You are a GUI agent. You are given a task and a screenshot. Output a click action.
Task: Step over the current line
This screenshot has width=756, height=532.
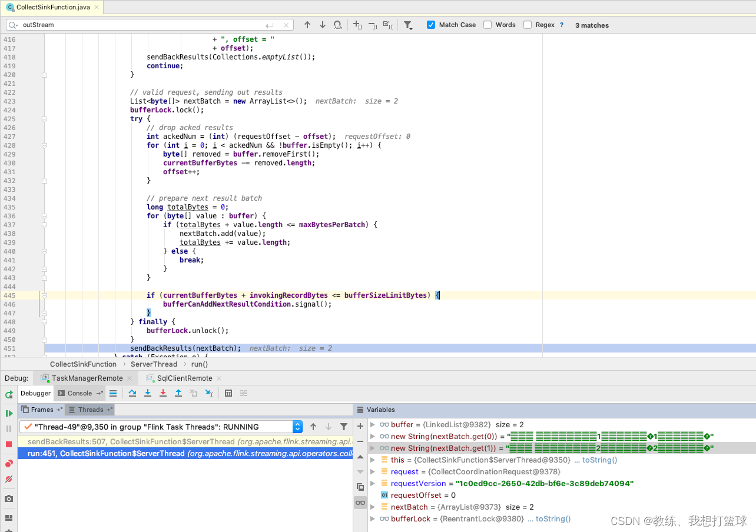point(132,393)
